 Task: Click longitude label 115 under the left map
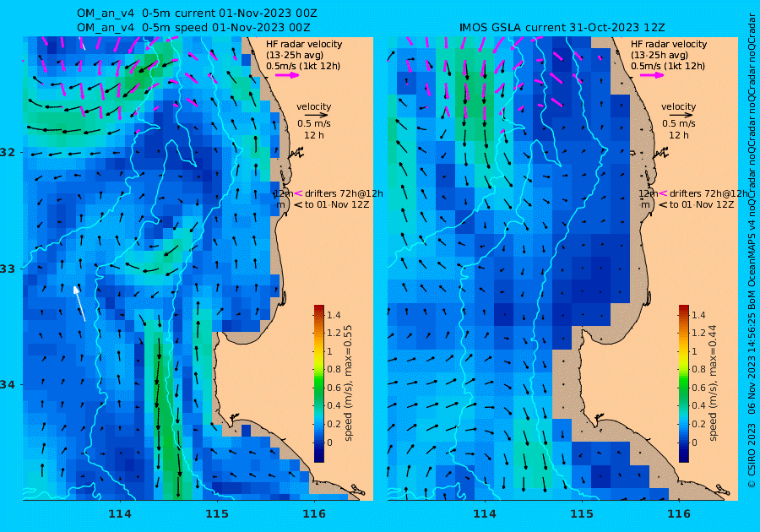(x=217, y=514)
